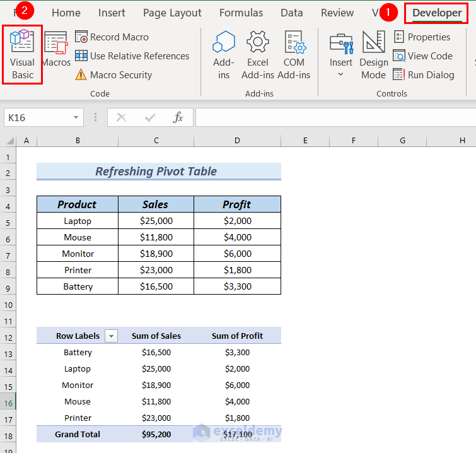Switch to the Formulas tab

pyautogui.click(x=241, y=13)
